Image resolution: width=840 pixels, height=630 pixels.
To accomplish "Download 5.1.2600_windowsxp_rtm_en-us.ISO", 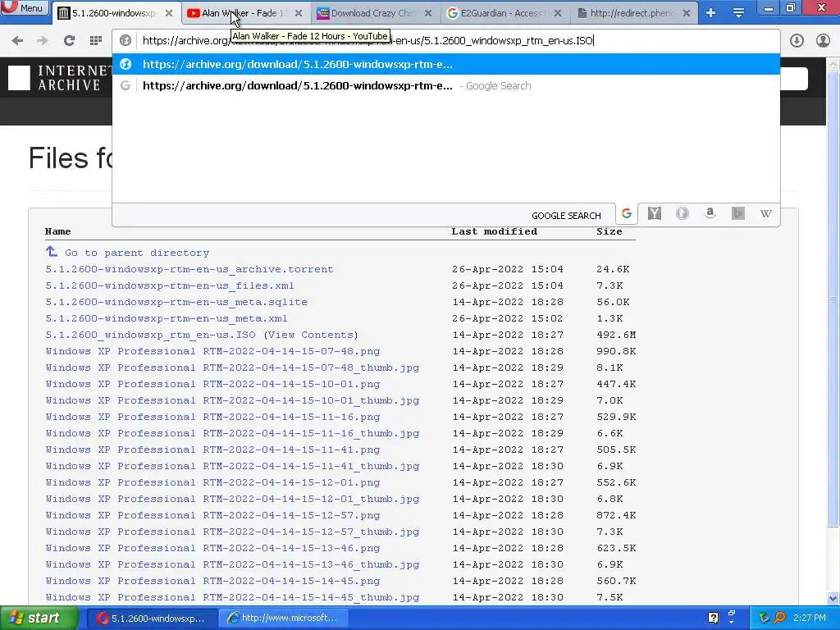I will click(151, 335).
